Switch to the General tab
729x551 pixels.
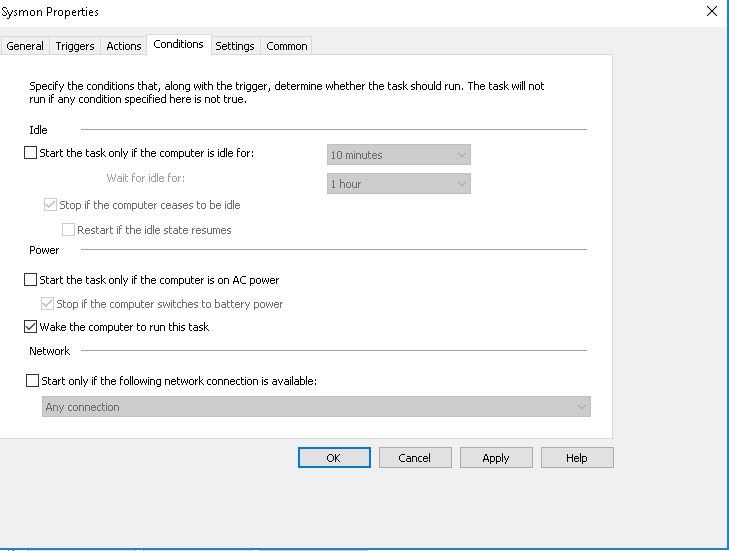click(25, 46)
